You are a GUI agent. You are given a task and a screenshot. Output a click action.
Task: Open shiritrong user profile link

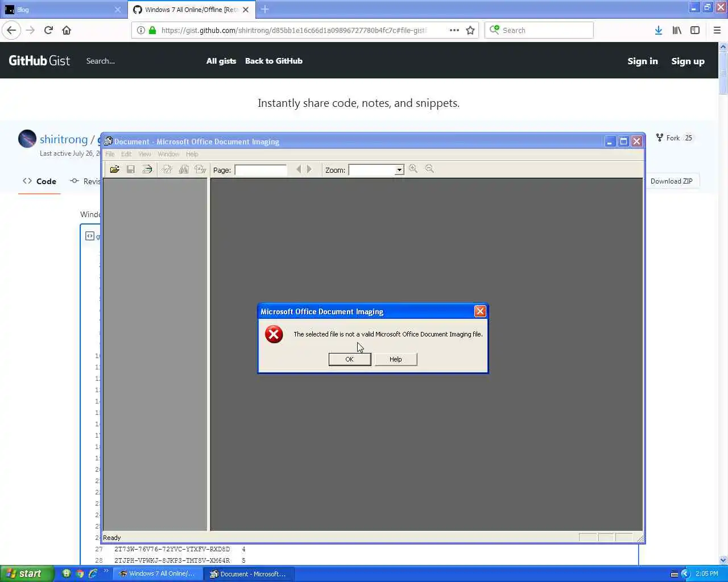pyautogui.click(x=64, y=139)
